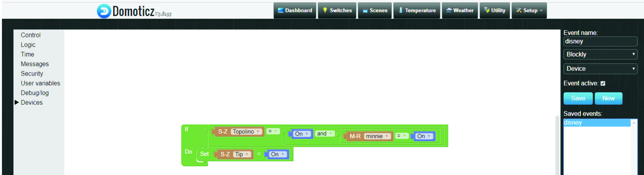The image size is (644, 175).
Task: Click the Event name input field
Action: tap(600, 41)
